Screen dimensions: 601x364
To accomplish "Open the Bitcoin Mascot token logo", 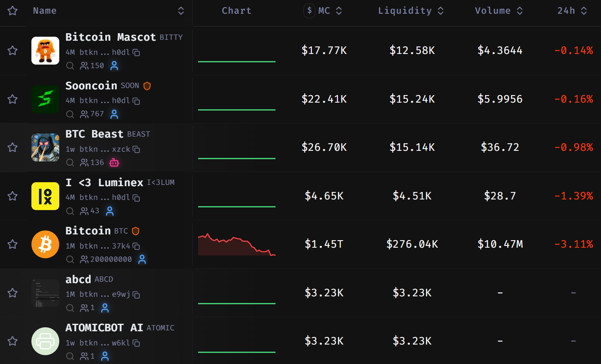I will 45,50.
